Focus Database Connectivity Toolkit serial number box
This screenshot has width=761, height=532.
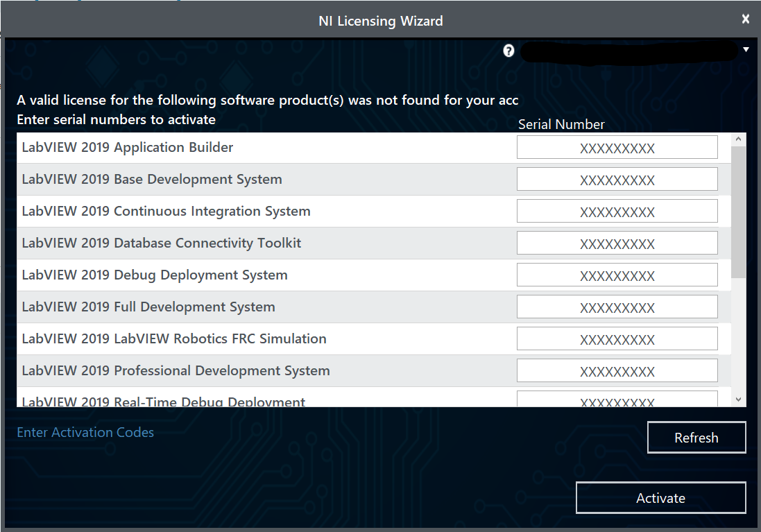(617, 243)
